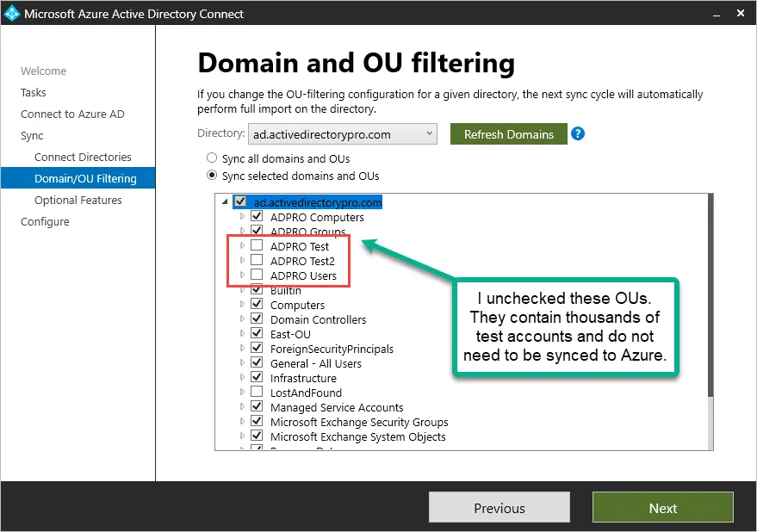
Task: Expand Microsoft Exchange Security Groups node
Action: click(242, 421)
